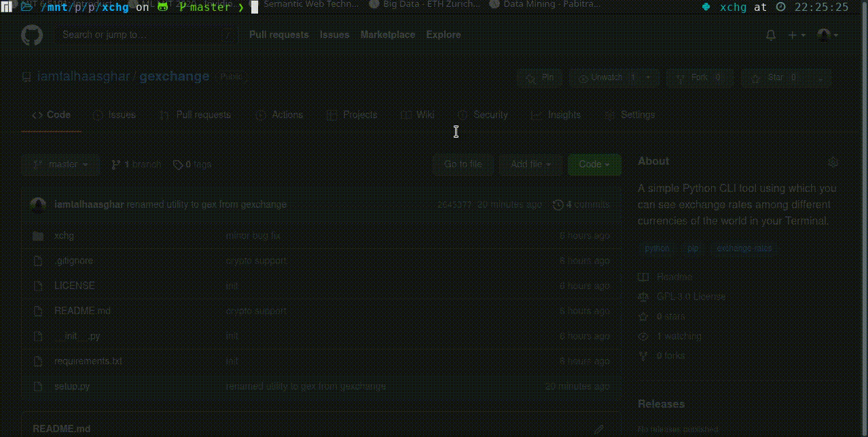Screen dimensions: 868x437
Task: Switch to the Issues repository tab
Action: pos(114,115)
